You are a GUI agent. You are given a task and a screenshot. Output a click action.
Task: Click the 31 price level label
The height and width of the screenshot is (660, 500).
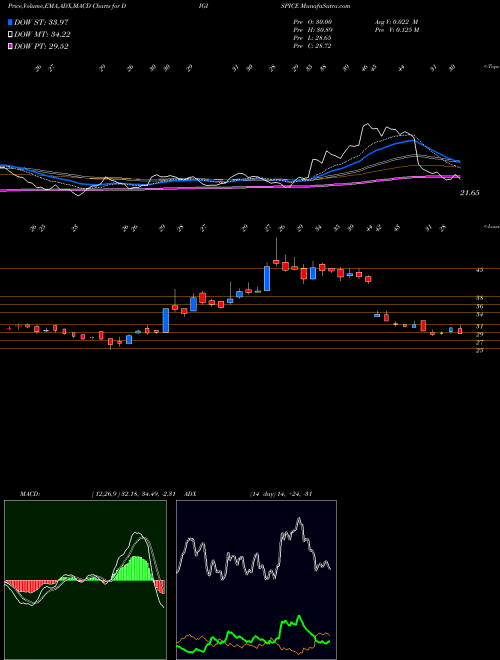(479, 326)
